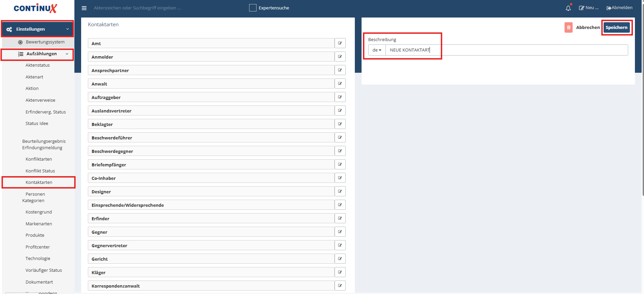Click the red trash delete icon
The height and width of the screenshot is (294, 644).
(x=569, y=28)
